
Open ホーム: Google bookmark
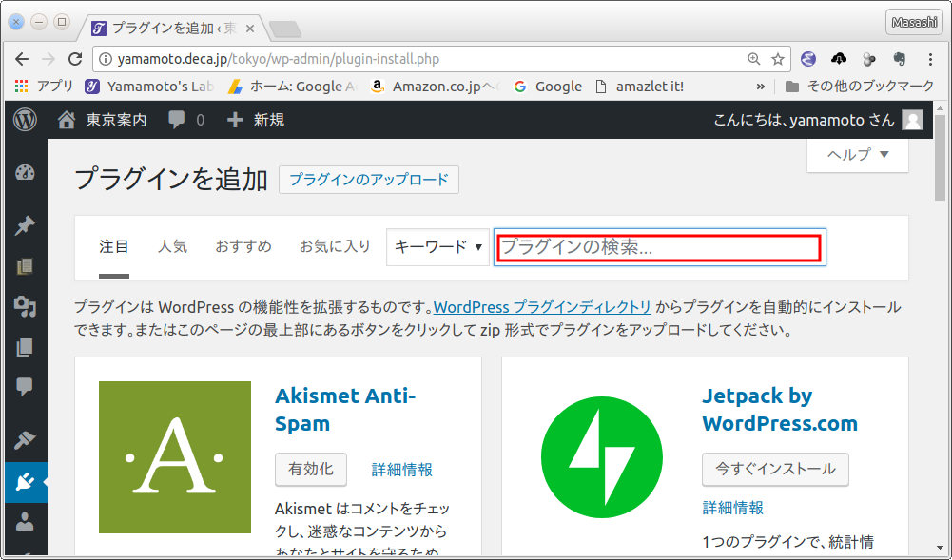(x=293, y=87)
